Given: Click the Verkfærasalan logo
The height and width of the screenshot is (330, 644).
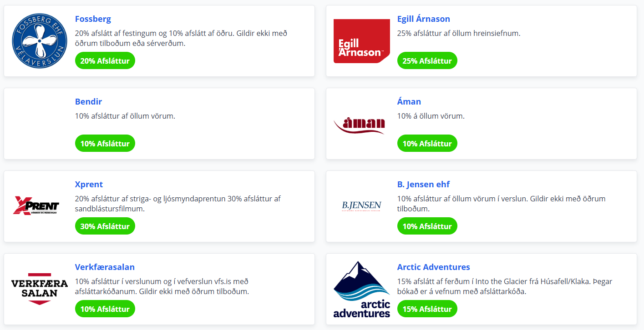Looking at the screenshot, I should (x=40, y=289).
